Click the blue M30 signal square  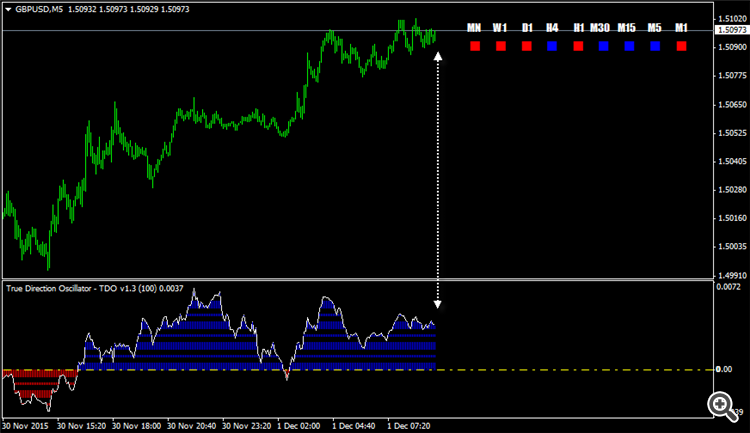pos(604,46)
